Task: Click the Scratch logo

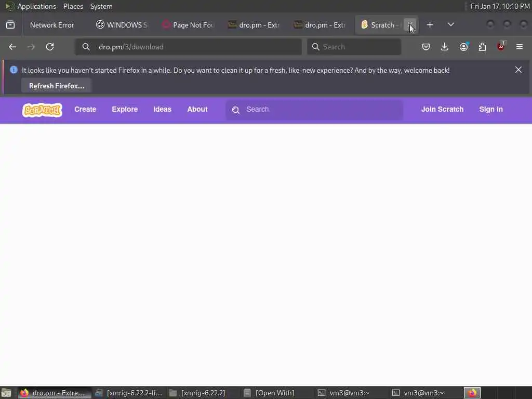Action: [43, 110]
